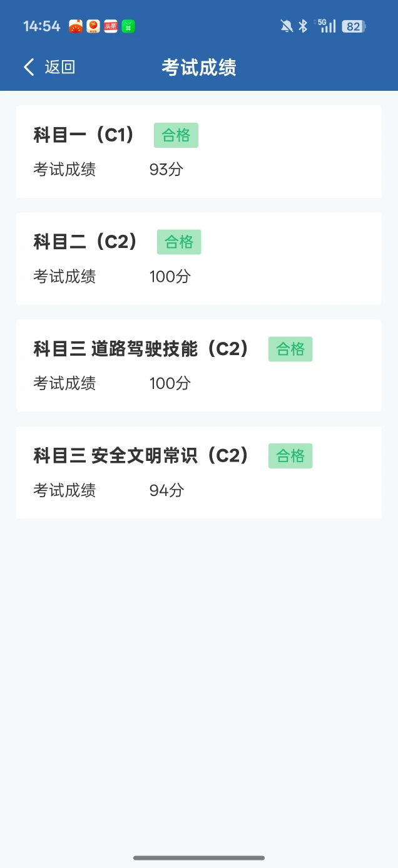
Task: Tap the green app notification icon
Action: click(x=128, y=26)
